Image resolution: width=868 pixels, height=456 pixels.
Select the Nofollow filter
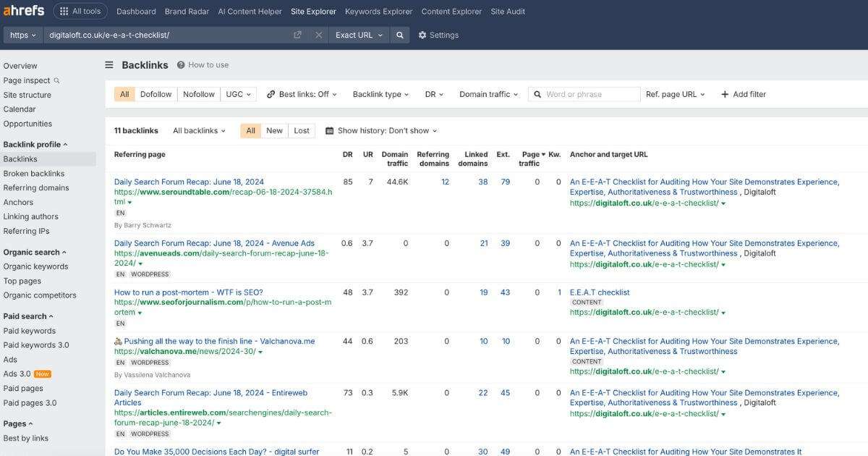pos(199,94)
